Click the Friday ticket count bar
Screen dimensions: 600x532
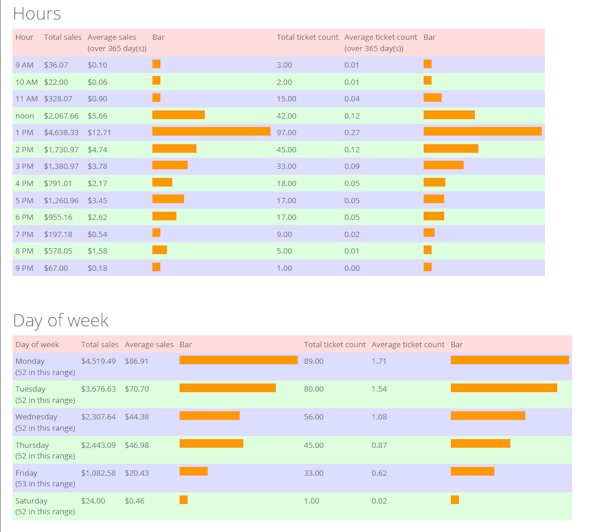pos(472,472)
